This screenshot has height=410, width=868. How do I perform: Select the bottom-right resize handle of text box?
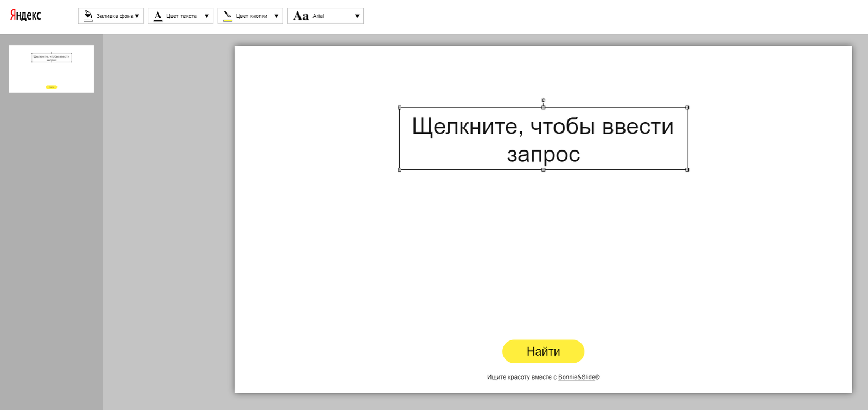point(687,169)
